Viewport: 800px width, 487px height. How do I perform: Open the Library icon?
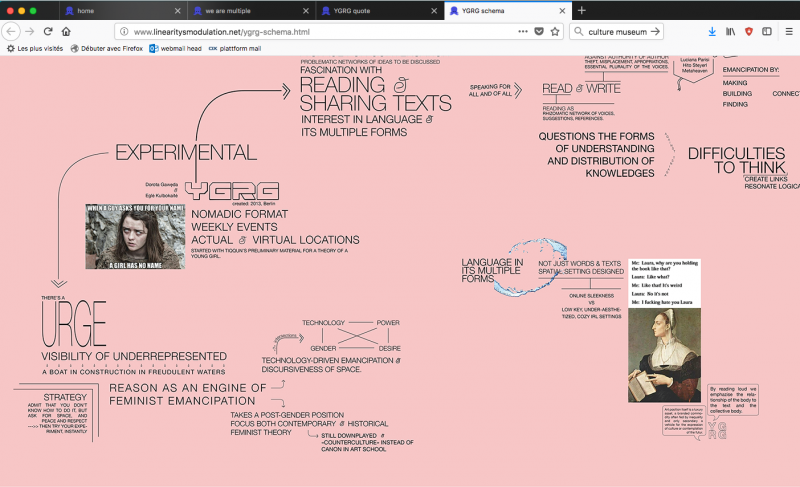[731, 32]
